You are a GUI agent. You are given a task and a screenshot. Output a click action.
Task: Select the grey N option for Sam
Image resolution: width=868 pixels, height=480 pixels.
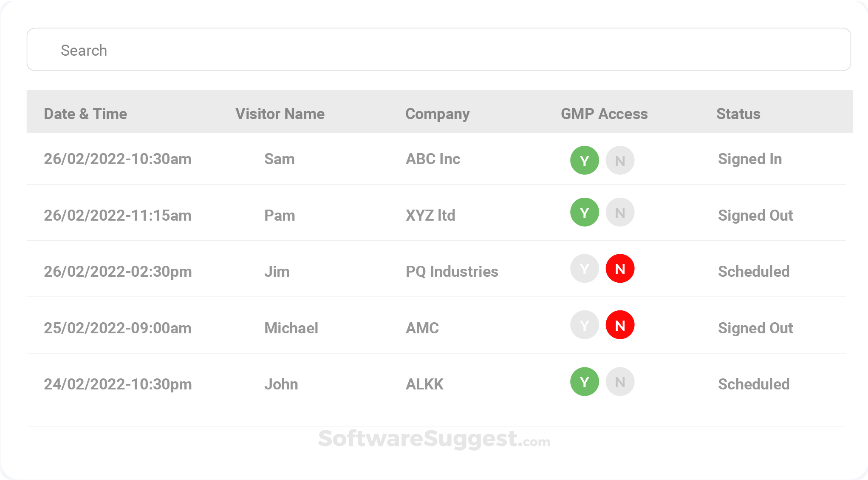click(x=620, y=160)
